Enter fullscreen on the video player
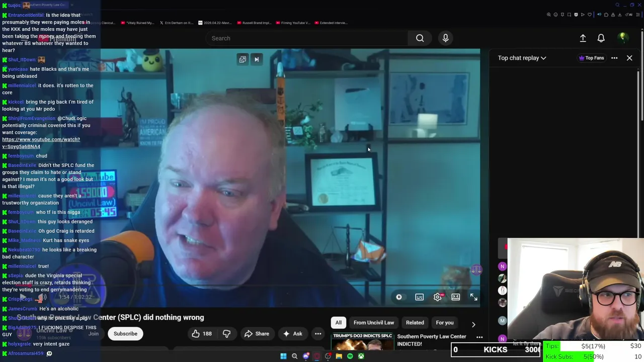Image resolution: width=644 pixels, height=362 pixels. point(473,297)
